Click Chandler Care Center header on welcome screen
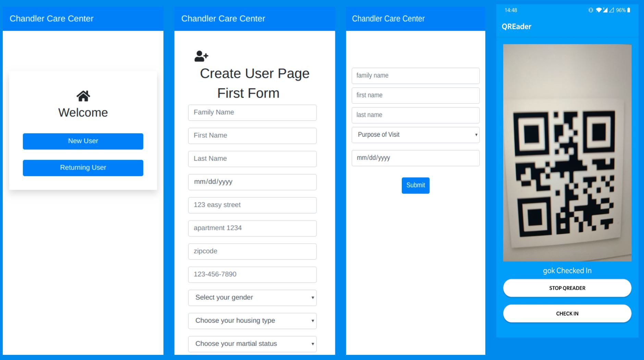The width and height of the screenshot is (644, 360). pyautogui.click(x=51, y=18)
